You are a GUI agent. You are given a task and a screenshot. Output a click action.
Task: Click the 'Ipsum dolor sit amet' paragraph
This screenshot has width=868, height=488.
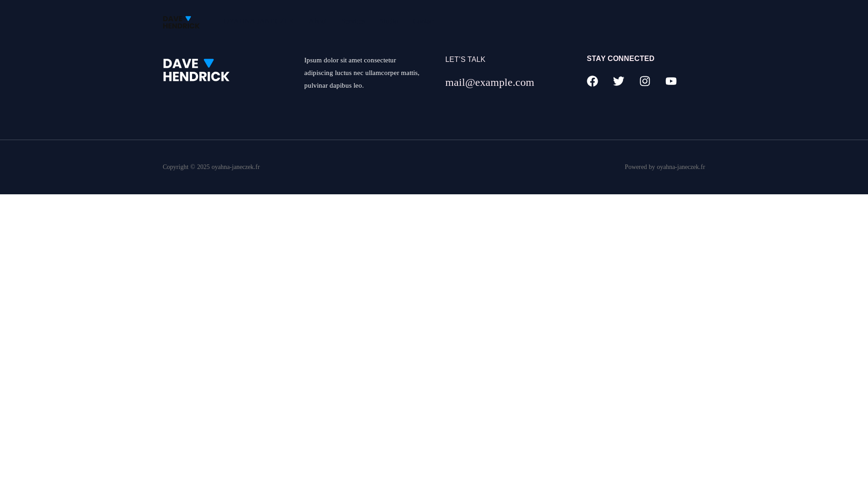tap(362, 73)
